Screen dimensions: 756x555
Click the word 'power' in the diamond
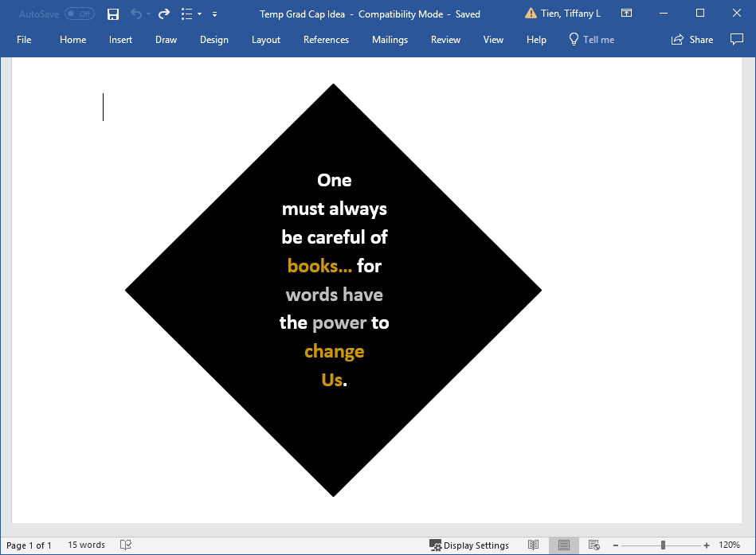[x=339, y=323]
